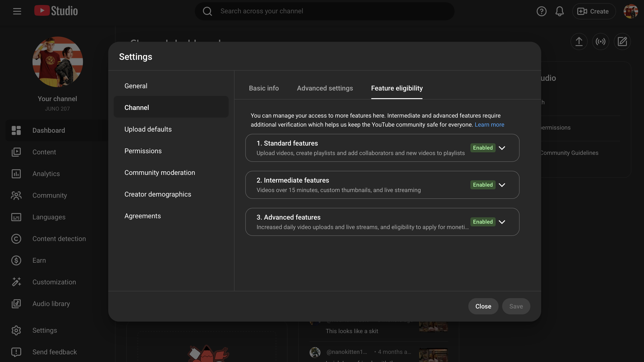Expand the Advanced features chevron
The image size is (644, 362).
tap(502, 222)
